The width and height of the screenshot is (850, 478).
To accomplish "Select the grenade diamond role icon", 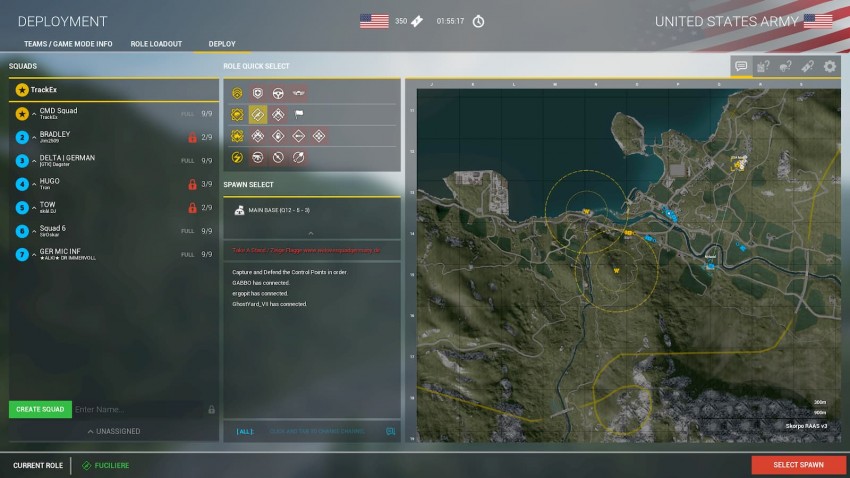I will click(278, 136).
